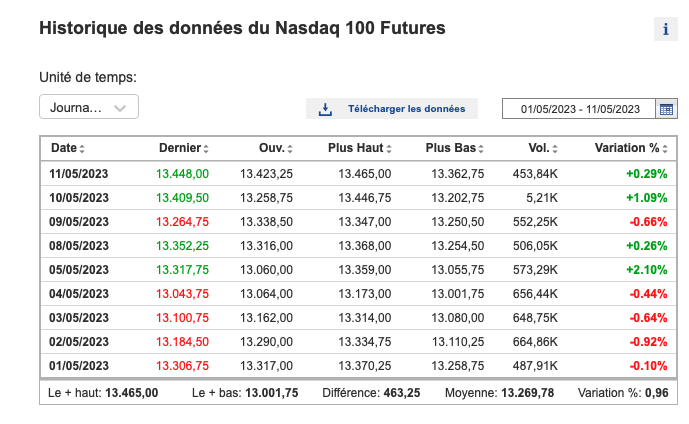Image resolution: width=689 pixels, height=424 pixels.
Task: Click the download arrow icon
Action: click(x=325, y=108)
